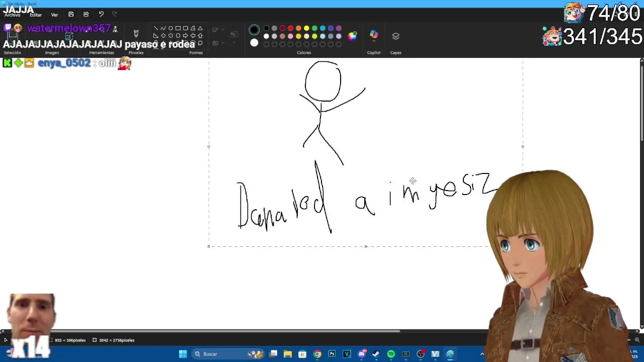Pick the brown palette color

pyautogui.click(x=282, y=36)
